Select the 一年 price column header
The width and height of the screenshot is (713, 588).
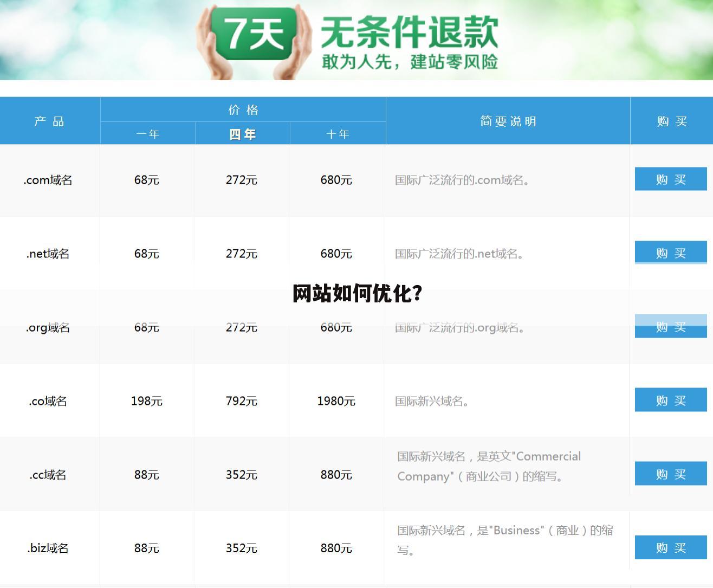(x=146, y=133)
